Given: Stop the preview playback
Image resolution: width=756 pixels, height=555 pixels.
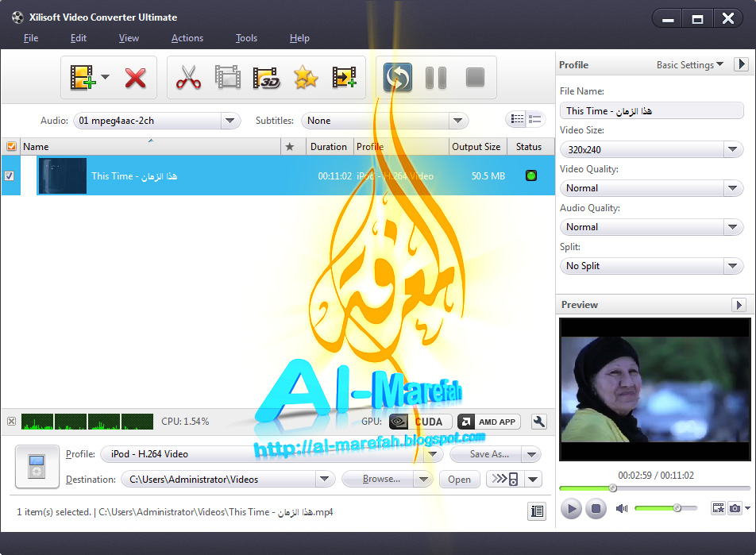Looking at the screenshot, I should pos(596,509).
